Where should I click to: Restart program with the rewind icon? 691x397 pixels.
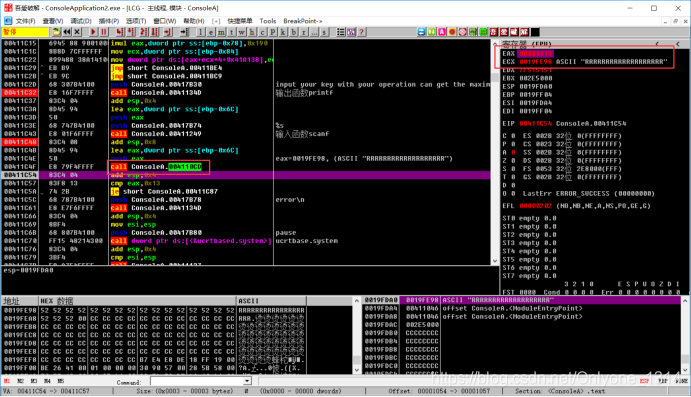[67, 32]
